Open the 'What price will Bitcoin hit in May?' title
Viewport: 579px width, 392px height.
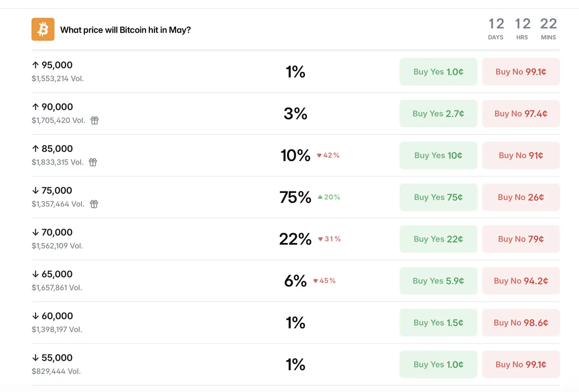click(125, 30)
